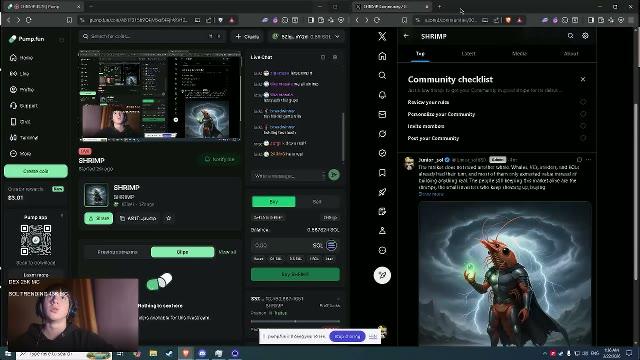Image resolution: width=640 pixels, height=360 pixels.
Task: Click the Live Chat scrollbar
Action: point(343,137)
